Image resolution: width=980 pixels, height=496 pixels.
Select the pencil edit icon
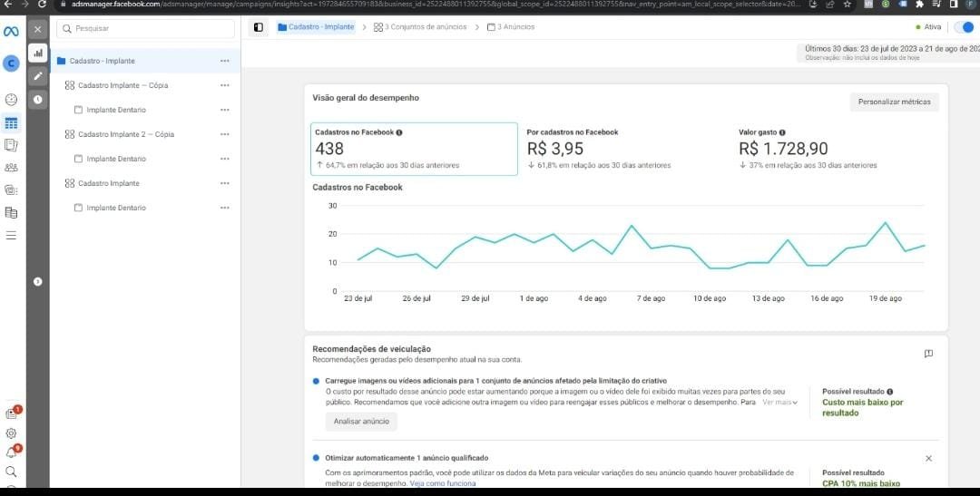point(38,76)
